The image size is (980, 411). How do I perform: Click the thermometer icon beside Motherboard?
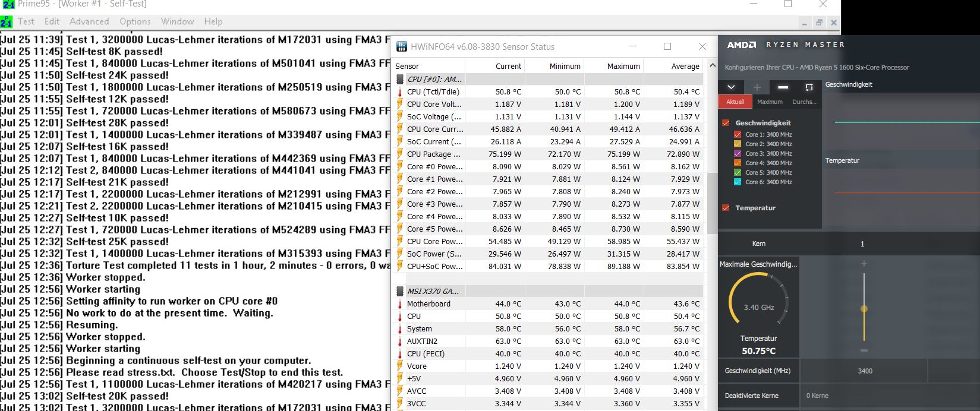click(x=400, y=303)
